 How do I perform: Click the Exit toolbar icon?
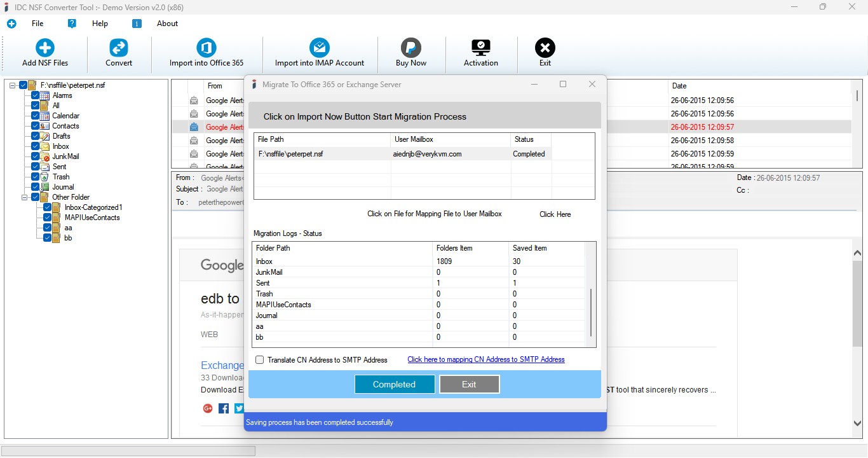545,48
